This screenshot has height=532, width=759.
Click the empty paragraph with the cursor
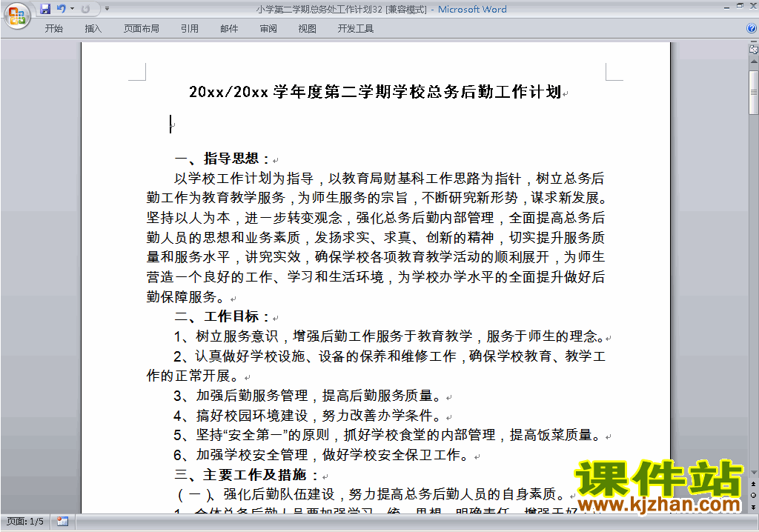coord(172,124)
